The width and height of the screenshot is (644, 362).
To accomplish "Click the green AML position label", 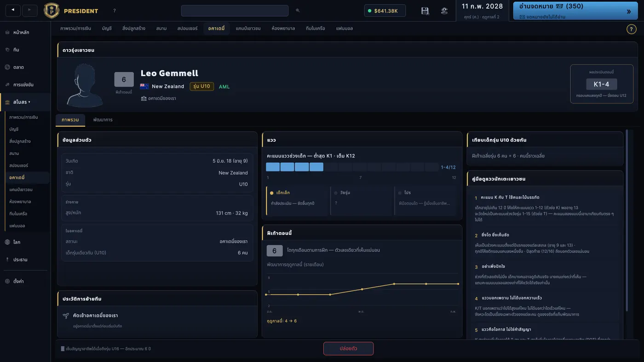I will coord(224,86).
